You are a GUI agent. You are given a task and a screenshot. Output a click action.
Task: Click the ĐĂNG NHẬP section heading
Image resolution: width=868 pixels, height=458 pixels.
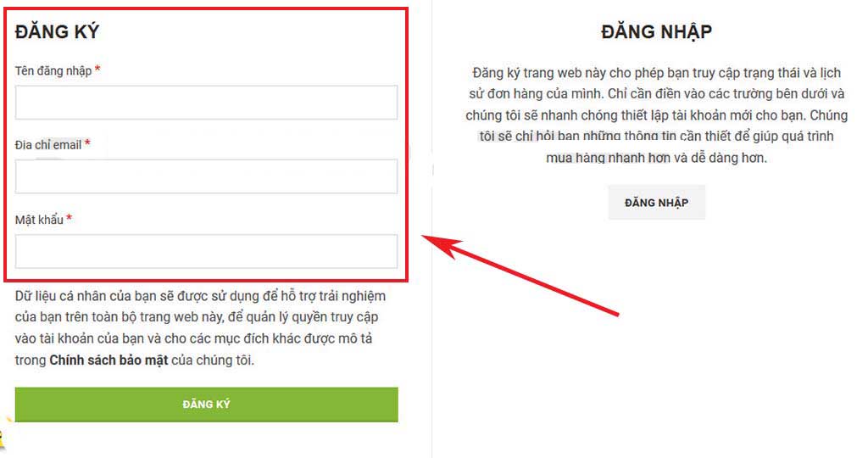657,32
